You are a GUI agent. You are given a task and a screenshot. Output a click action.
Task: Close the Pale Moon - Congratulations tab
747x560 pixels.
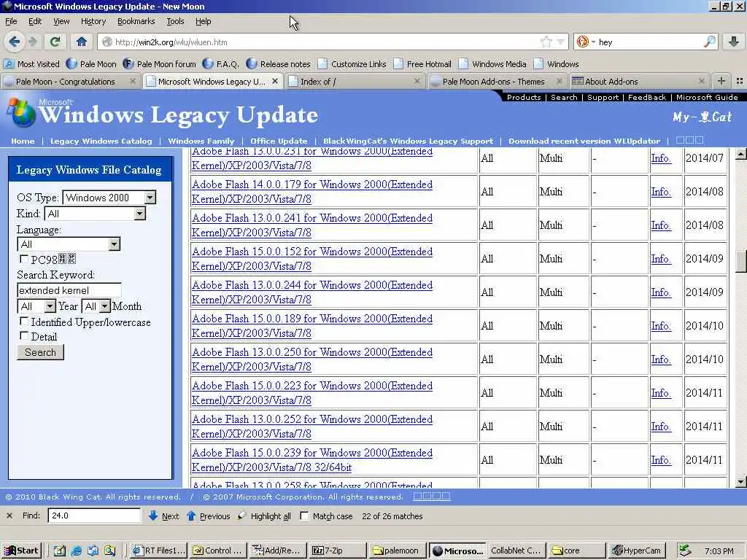(133, 81)
